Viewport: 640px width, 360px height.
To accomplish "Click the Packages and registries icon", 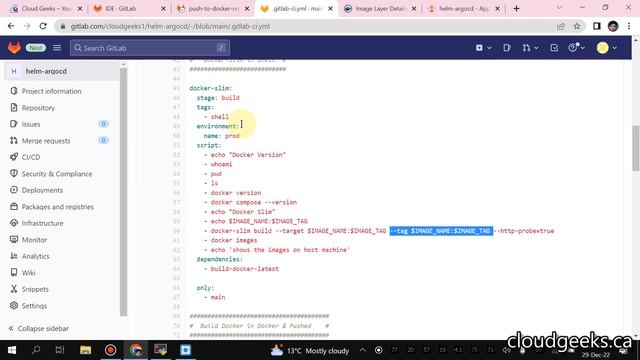I will [x=14, y=207].
